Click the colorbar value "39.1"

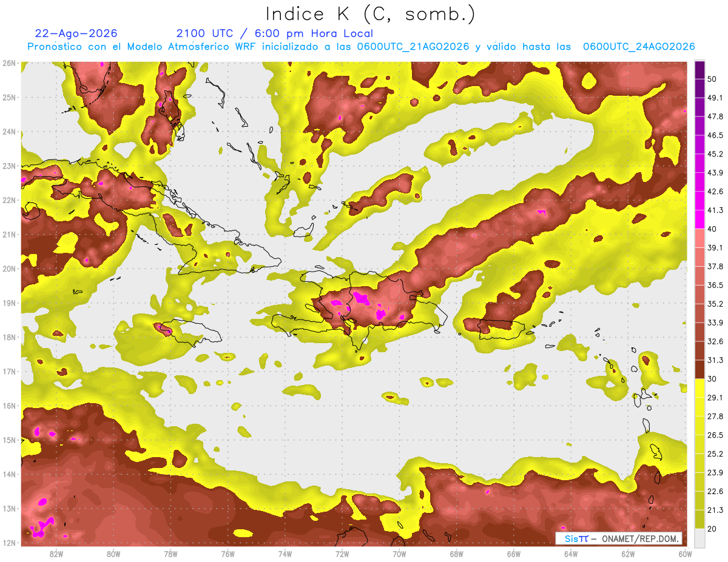715,247
